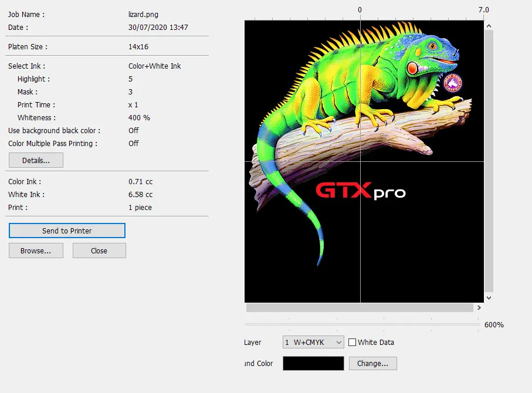Click the black background color swatch

pyautogui.click(x=313, y=364)
